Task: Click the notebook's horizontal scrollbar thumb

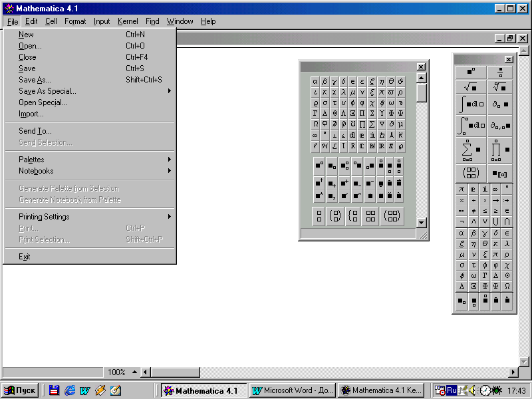Action: pos(175,372)
